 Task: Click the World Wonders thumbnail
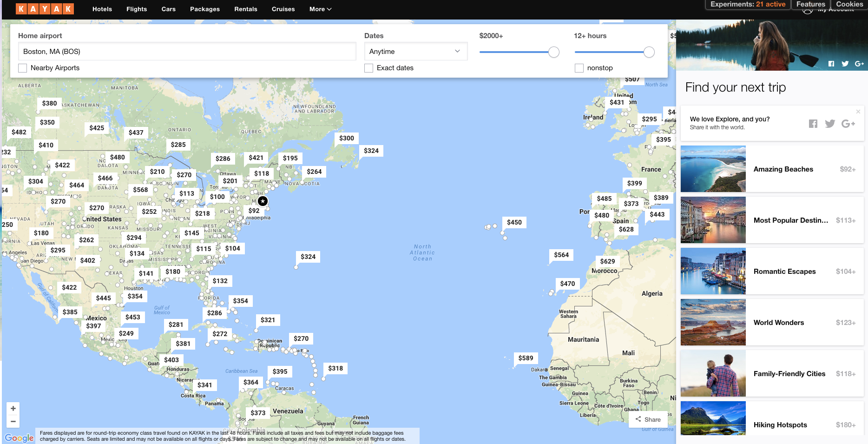click(713, 322)
